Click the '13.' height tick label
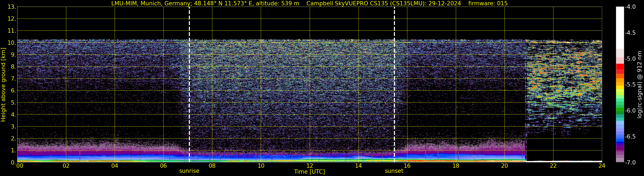The height and width of the screenshot is (176, 644). [x=12, y=7]
